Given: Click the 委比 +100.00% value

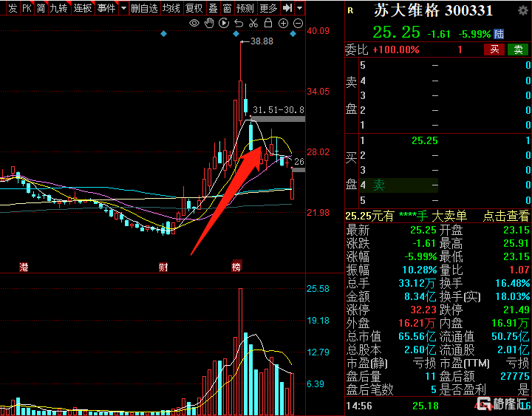Looking at the screenshot, I should 396,50.
